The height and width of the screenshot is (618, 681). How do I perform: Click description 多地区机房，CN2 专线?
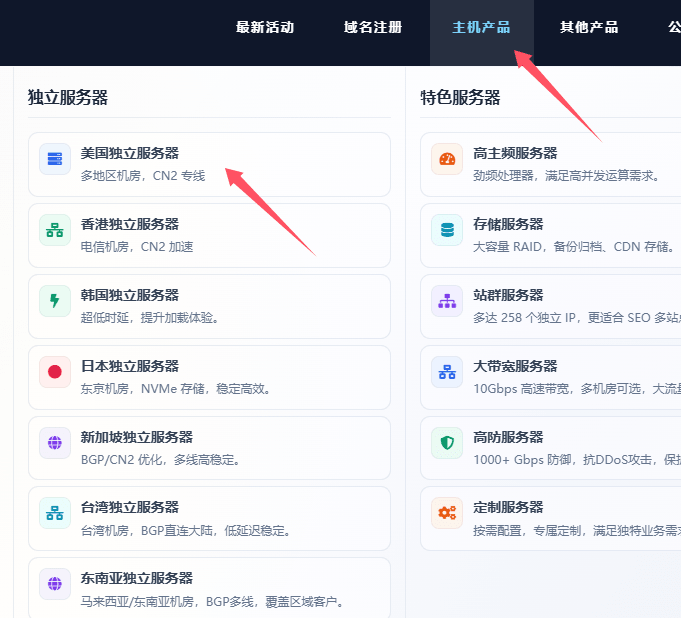click(x=143, y=176)
